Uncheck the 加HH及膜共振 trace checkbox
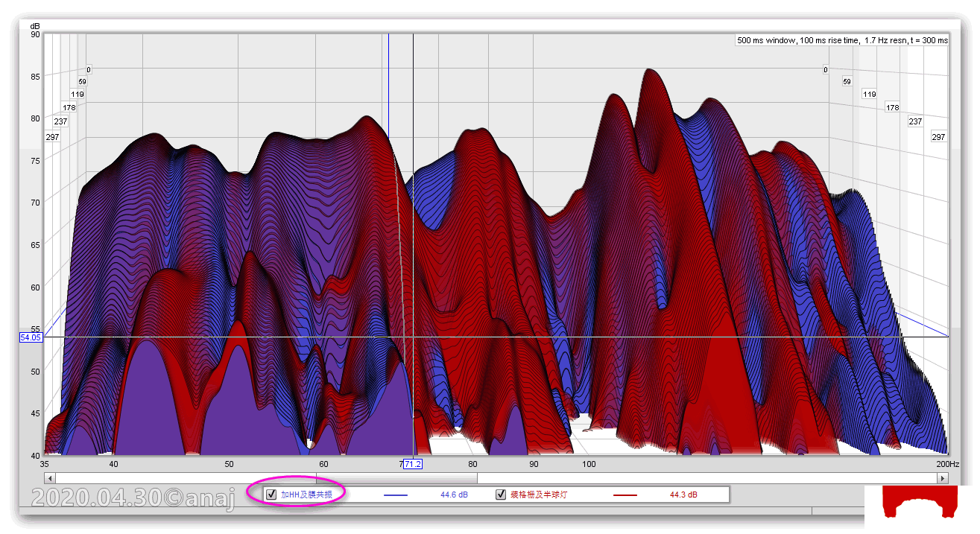 coord(271,495)
